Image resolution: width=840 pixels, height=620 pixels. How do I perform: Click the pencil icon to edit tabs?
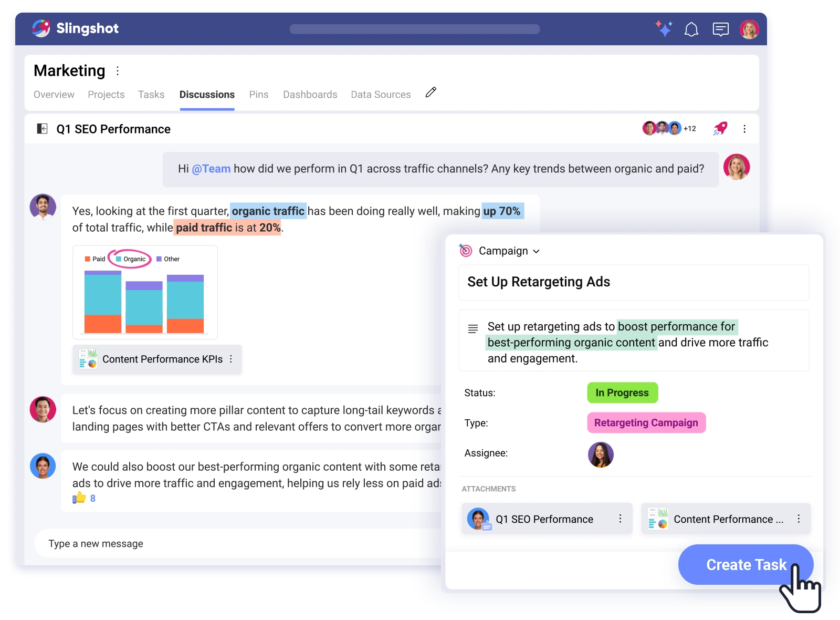[x=430, y=92]
